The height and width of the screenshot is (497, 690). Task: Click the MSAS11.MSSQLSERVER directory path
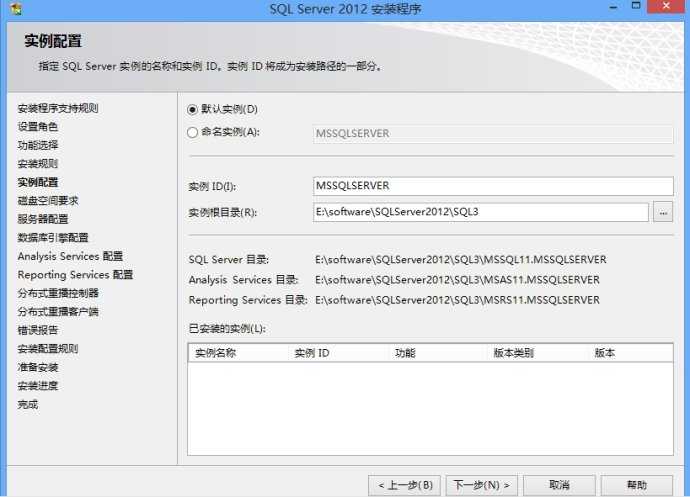(x=457, y=280)
